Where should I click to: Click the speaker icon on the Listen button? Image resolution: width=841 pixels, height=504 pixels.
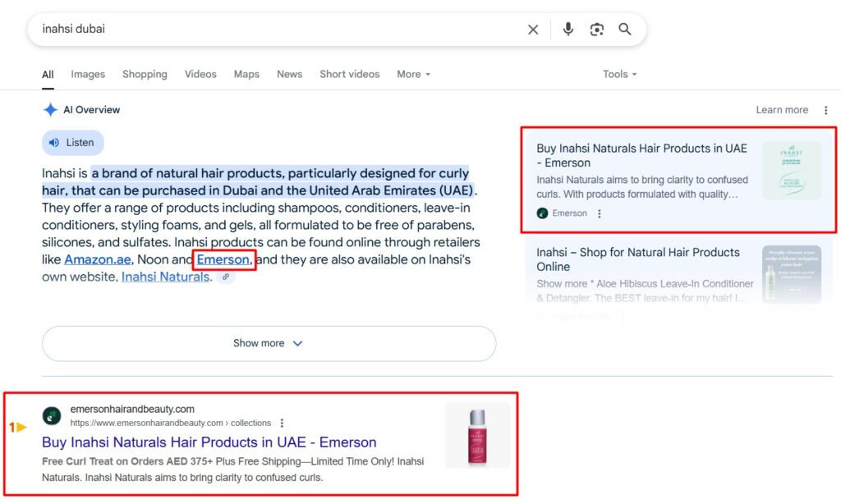(x=53, y=143)
